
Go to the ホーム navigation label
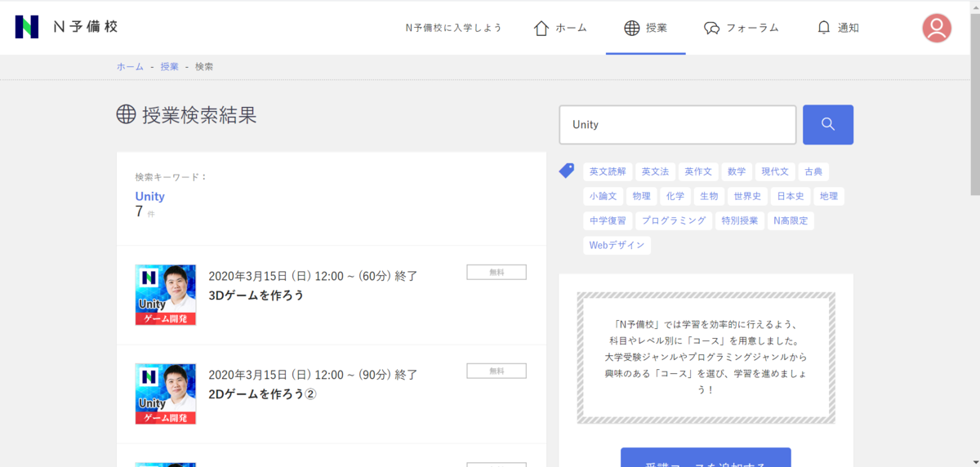coord(571,28)
